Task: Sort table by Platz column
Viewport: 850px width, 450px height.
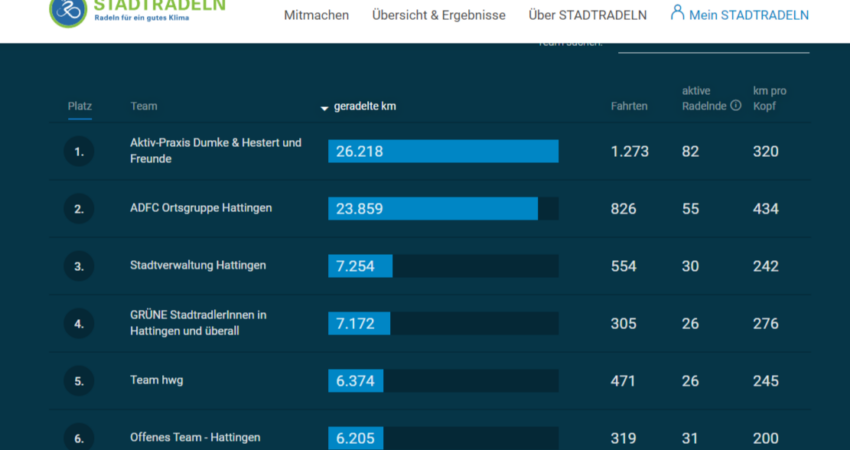Action: [x=80, y=106]
